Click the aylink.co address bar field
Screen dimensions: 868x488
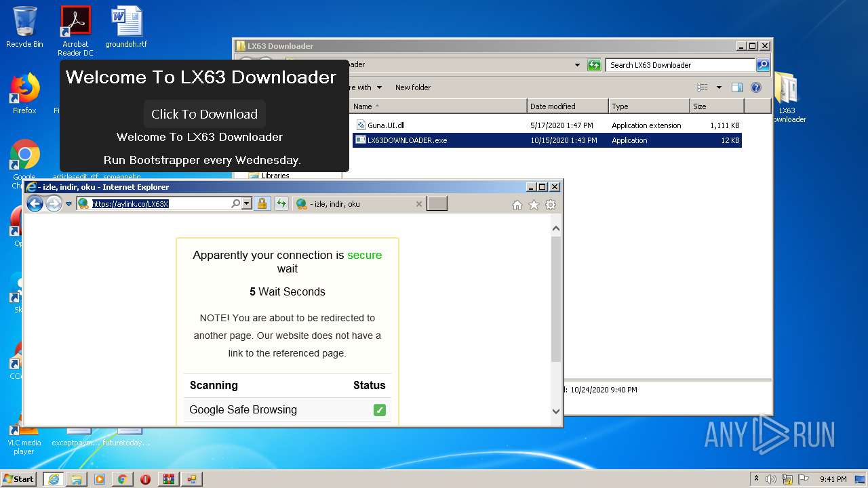point(159,203)
